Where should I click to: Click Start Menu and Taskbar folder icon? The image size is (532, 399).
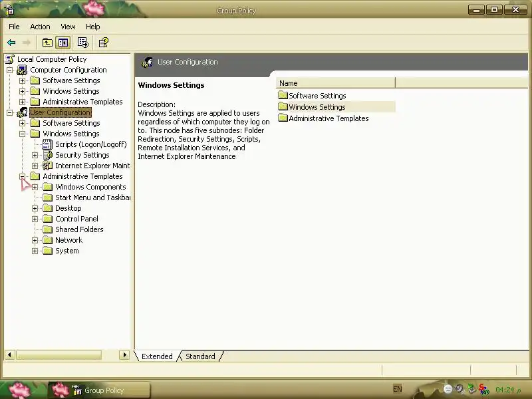tap(47, 198)
